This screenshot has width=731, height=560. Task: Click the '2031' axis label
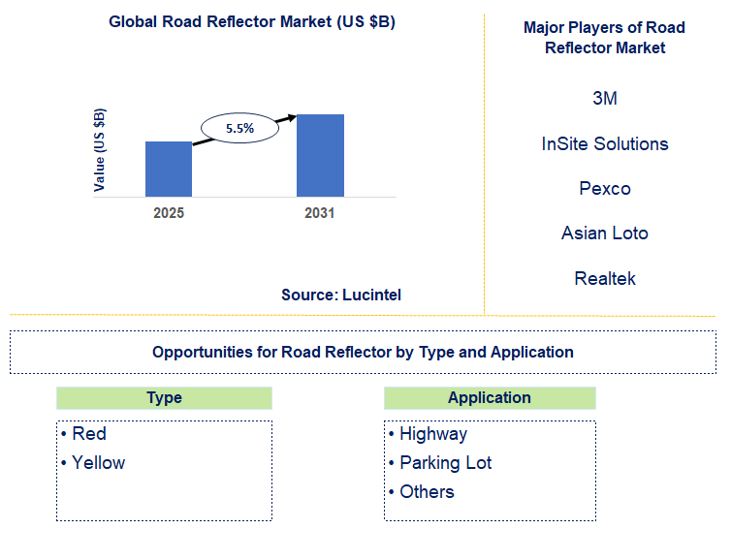tap(320, 213)
